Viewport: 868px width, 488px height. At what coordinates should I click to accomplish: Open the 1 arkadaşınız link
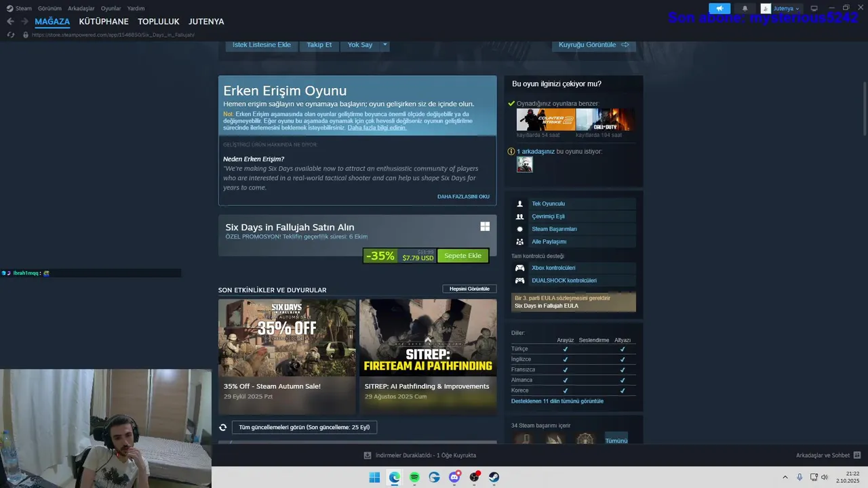tap(536, 151)
